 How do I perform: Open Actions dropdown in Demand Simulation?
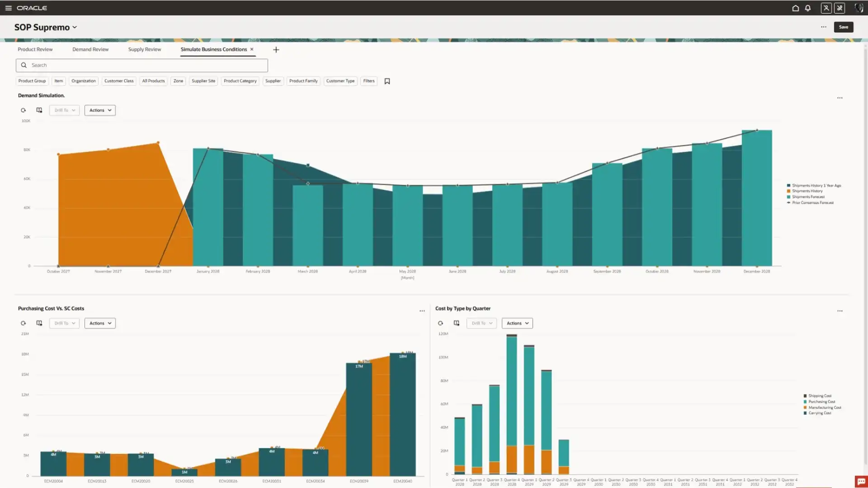(100, 110)
